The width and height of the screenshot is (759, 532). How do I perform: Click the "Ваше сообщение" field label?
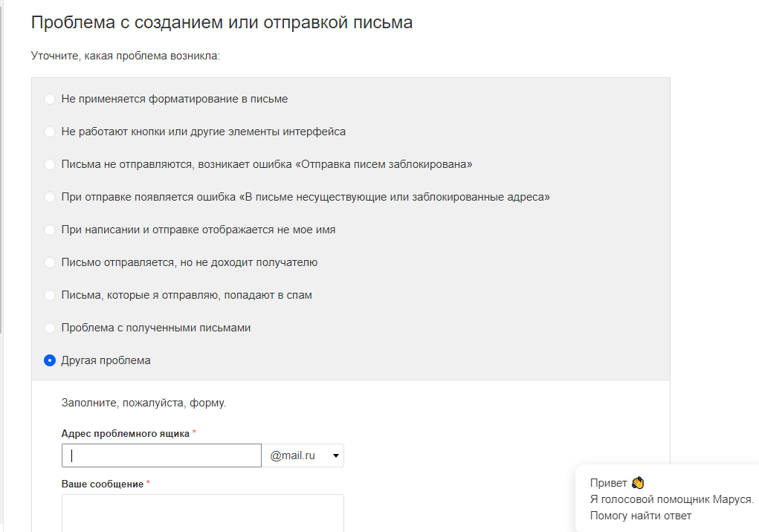(x=102, y=484)
